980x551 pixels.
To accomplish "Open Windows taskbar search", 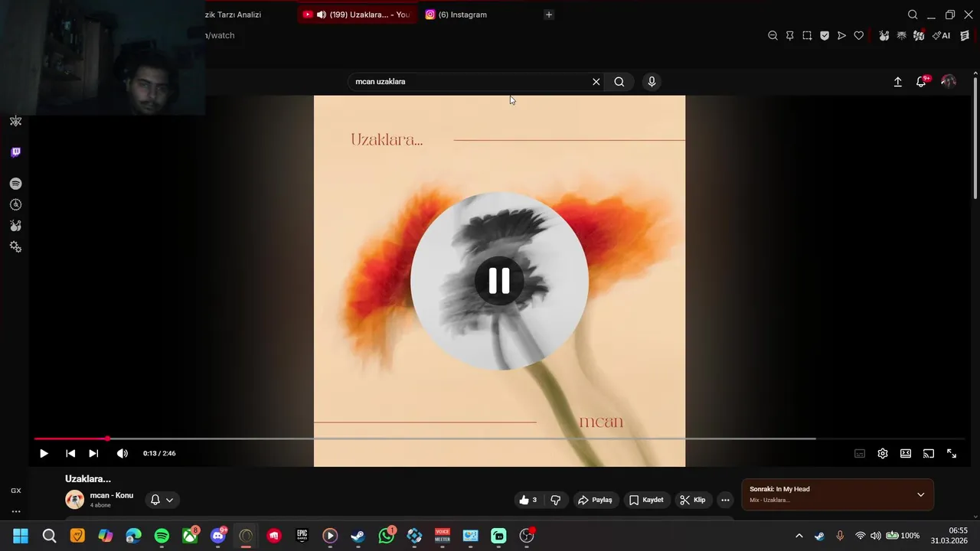I will 49,536.
